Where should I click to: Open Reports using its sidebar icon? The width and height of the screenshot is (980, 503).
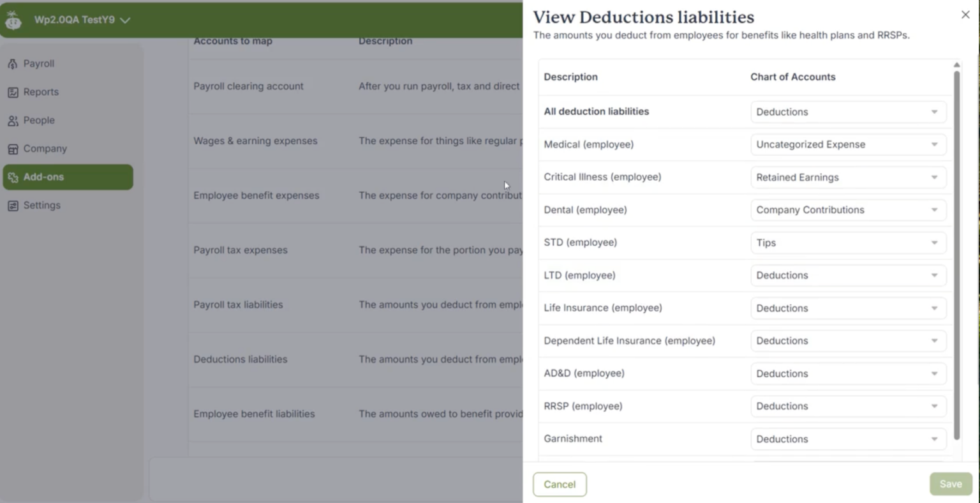12,91
